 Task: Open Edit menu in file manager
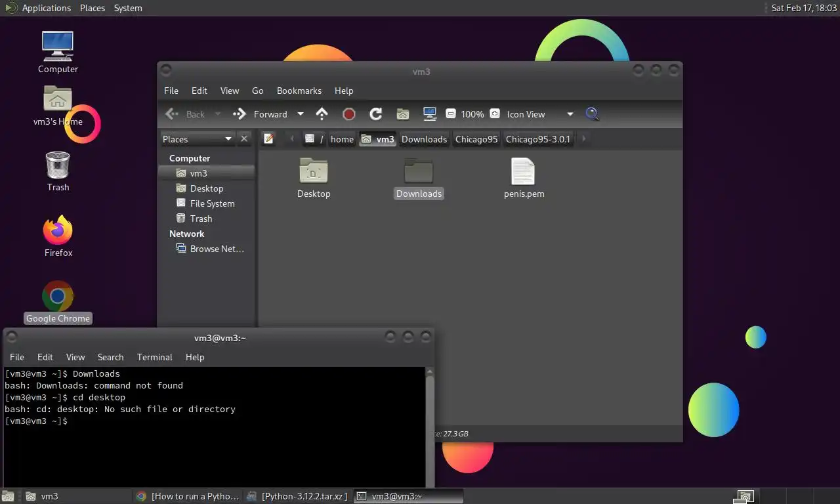point(199,91)
